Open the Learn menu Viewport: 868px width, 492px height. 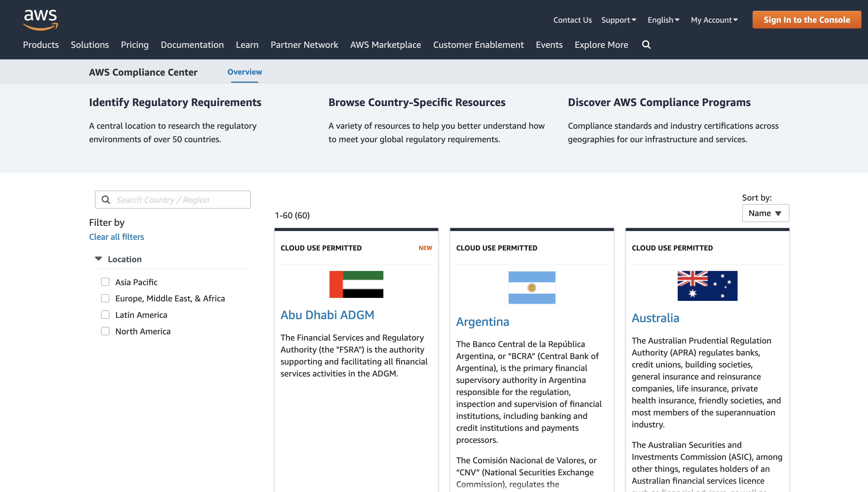[247, 45]
